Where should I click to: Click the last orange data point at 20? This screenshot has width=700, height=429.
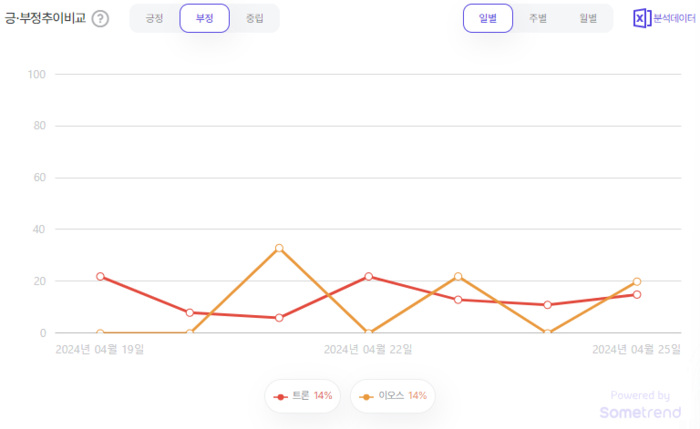[x=636, y=282]
